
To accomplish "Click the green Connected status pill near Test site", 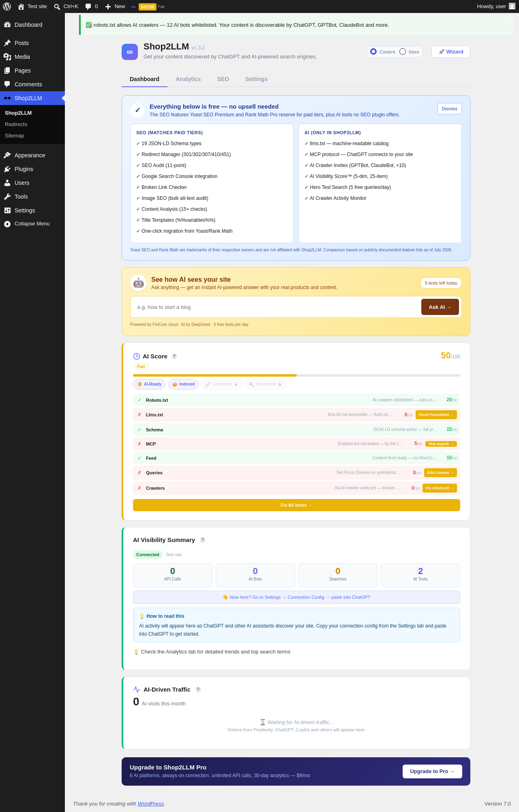I will [x=148, y=555].
